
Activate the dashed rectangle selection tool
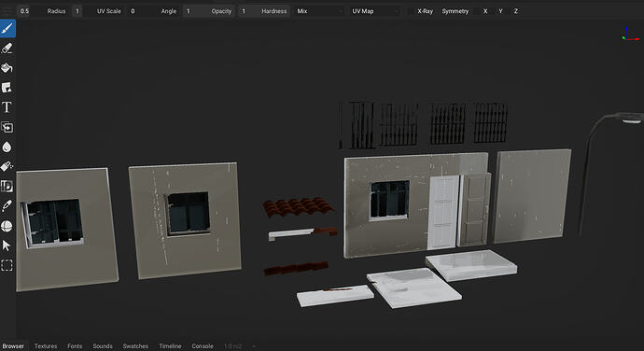tap(7, 265)
